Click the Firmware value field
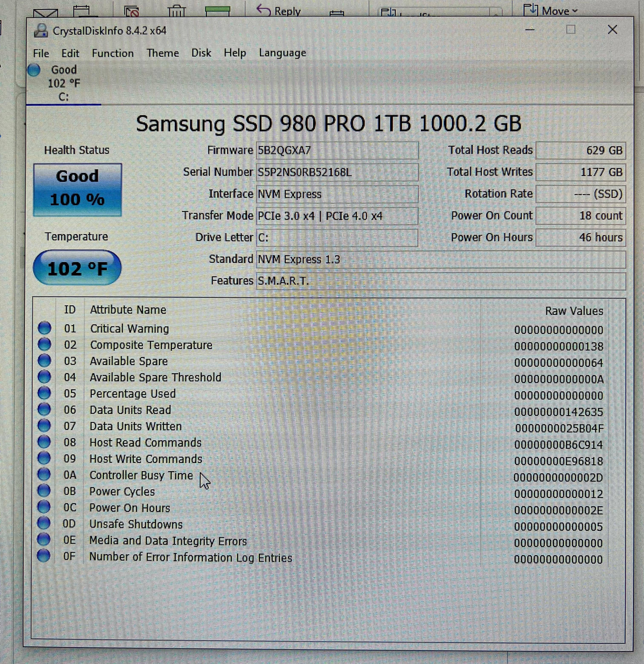The height and width of the screenshot is (664, 644). click(337, 150)
